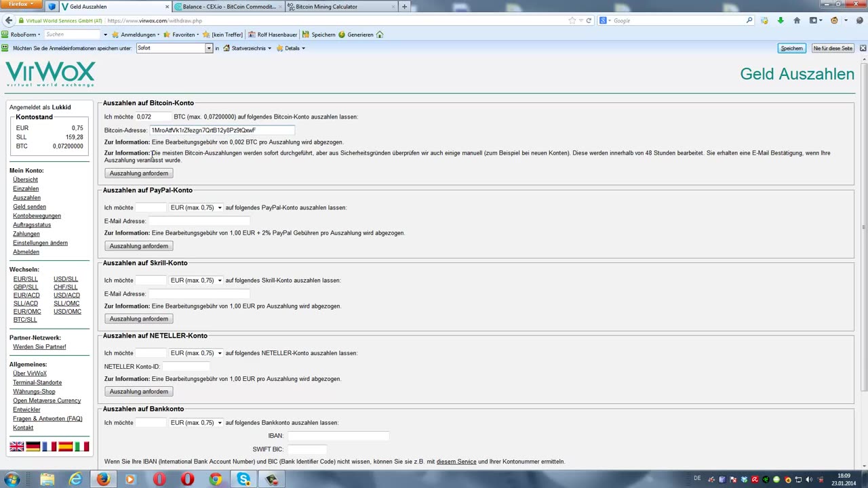Switch language to Italian flag
Image resolution: width=868 pixels, height=488 pixels.
point(81,446)
